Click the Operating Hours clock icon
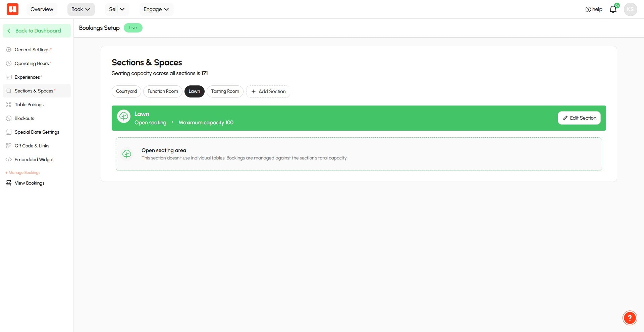The width and height of the screenshot is (644, 332). [x=9, y=63]
